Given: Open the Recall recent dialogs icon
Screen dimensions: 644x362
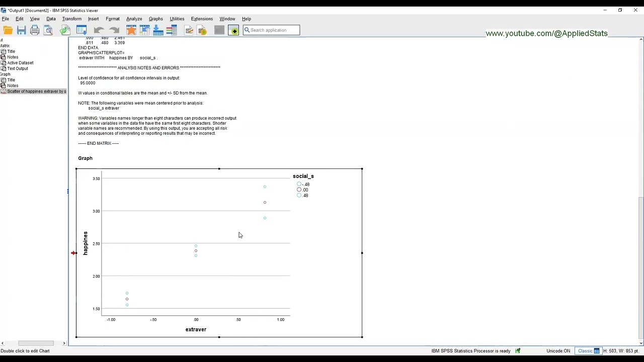Looking at the screenshot, I should point(82,30).
